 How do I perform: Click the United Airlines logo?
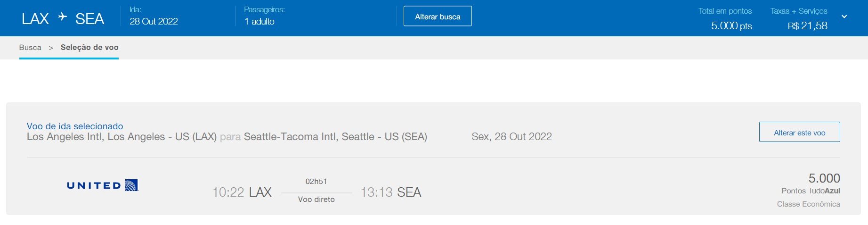coord(103,185)
